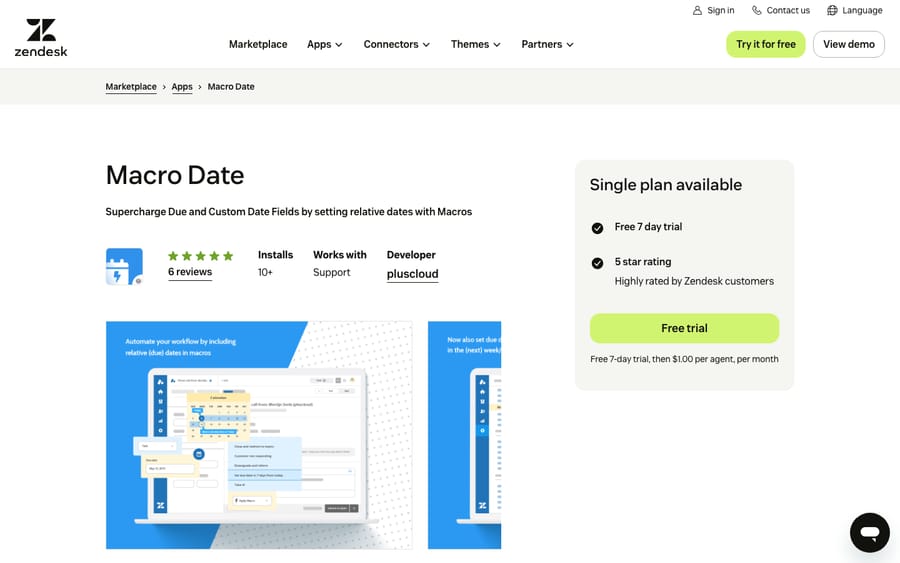Image resolution: width=900 pixels, height=563 pixels.
Task: Click 'Highly rated by Zendesk customers' text
Action: [x=694, y=281]
